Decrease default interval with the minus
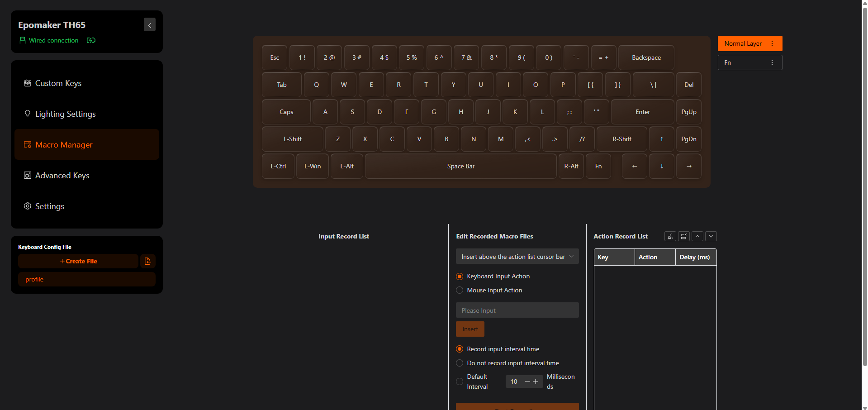The width and height of the screenshot is (868, 410). 527,381
